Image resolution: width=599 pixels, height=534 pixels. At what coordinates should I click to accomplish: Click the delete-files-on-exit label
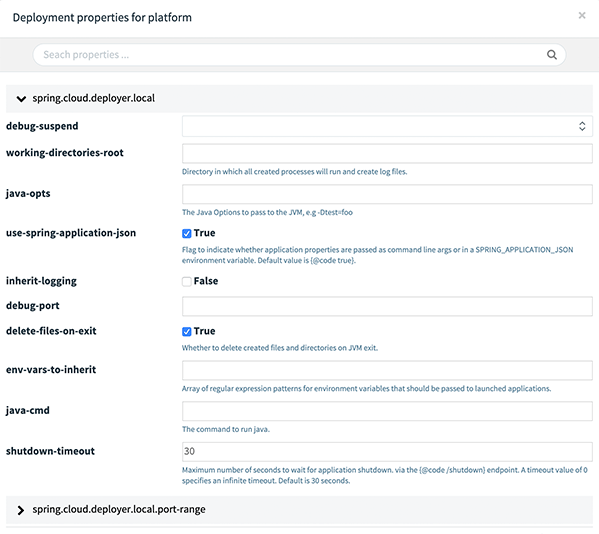pyautogui.click(x=51, y=331)
